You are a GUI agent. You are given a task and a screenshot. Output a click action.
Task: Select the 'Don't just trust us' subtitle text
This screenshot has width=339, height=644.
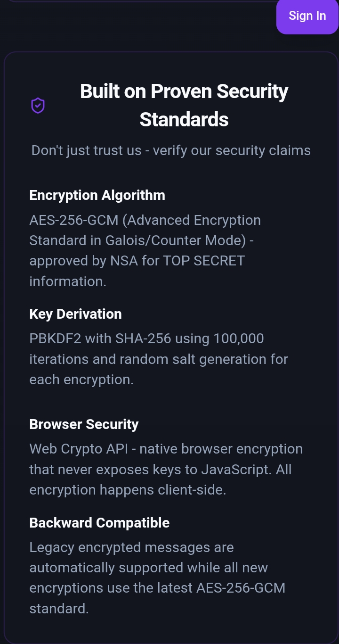coord(171,150)
